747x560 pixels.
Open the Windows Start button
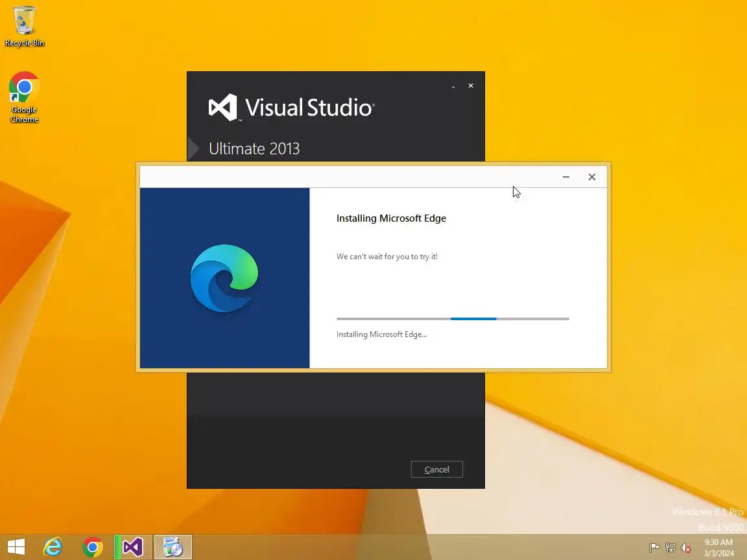16,546
